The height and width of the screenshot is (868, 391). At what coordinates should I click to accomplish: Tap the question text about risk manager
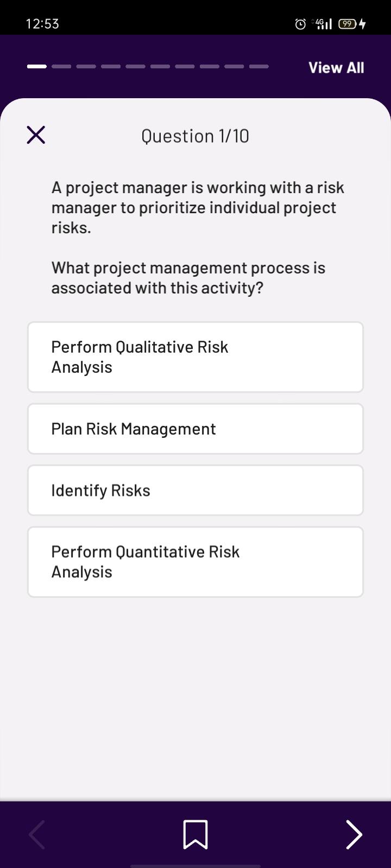point(198,207)
